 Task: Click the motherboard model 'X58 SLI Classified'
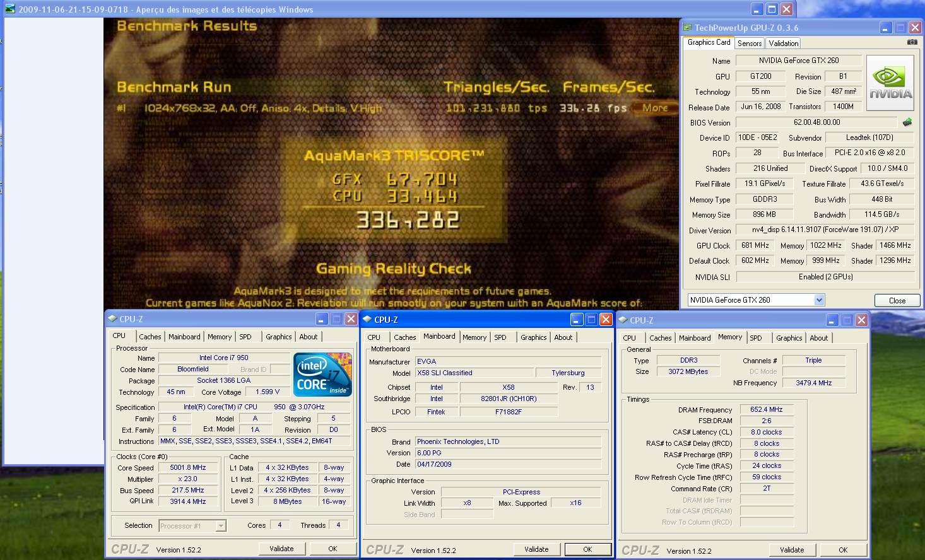pos(473,373)
